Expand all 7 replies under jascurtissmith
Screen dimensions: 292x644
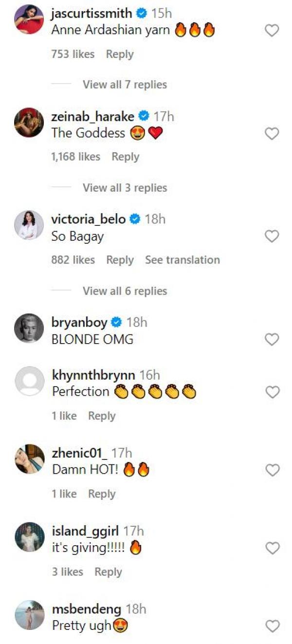pyautogui.click(x=125, y=85)
